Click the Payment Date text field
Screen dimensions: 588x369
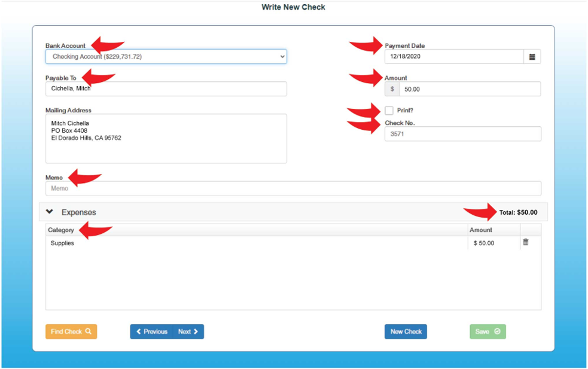454,57
